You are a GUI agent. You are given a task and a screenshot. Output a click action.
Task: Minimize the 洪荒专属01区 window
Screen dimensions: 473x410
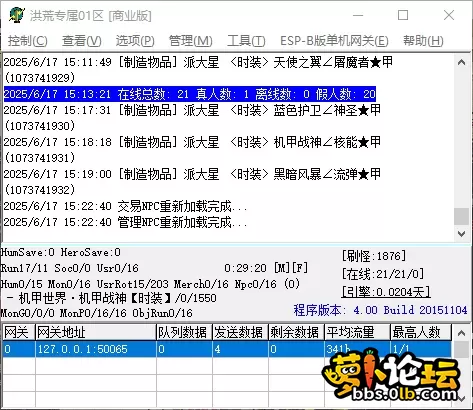click(x=358, y=15)
